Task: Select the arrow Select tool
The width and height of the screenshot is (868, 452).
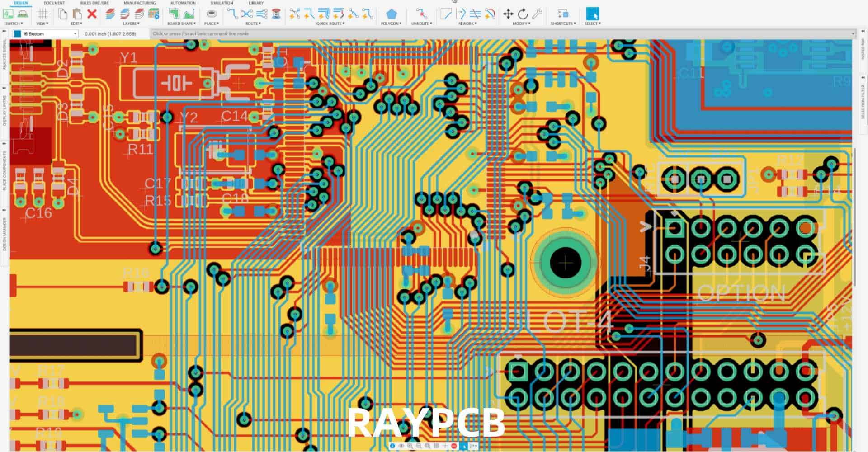Action: [593, 14]
